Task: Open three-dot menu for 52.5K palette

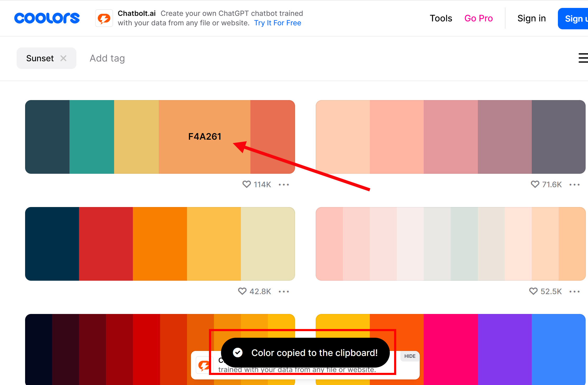Action: pos(574,292)
